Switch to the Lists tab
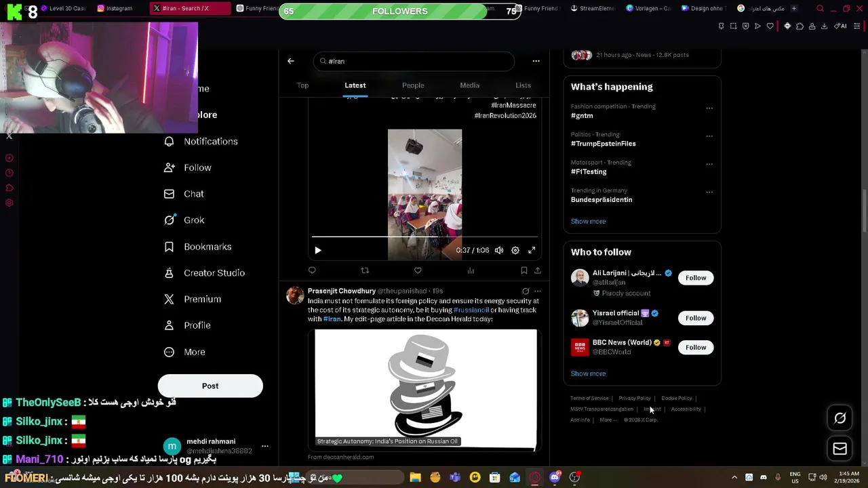This screenshot has width=868, height=488. pos(523,85)
